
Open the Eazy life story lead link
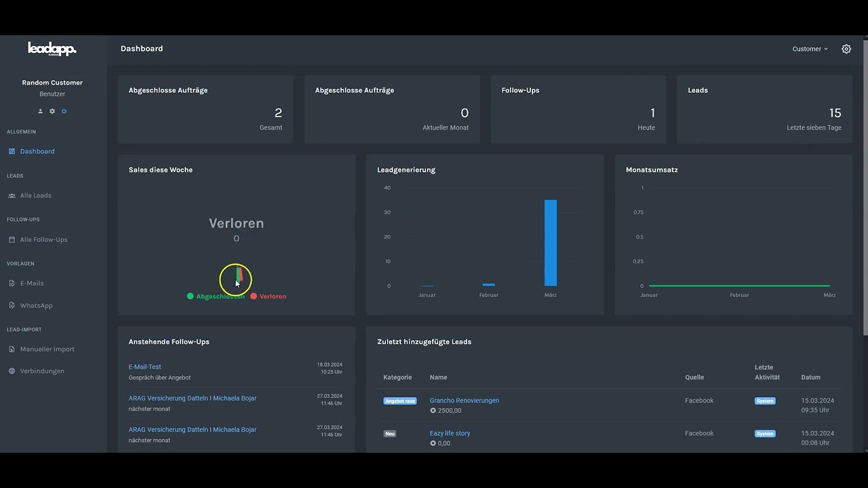click(450, 433)
